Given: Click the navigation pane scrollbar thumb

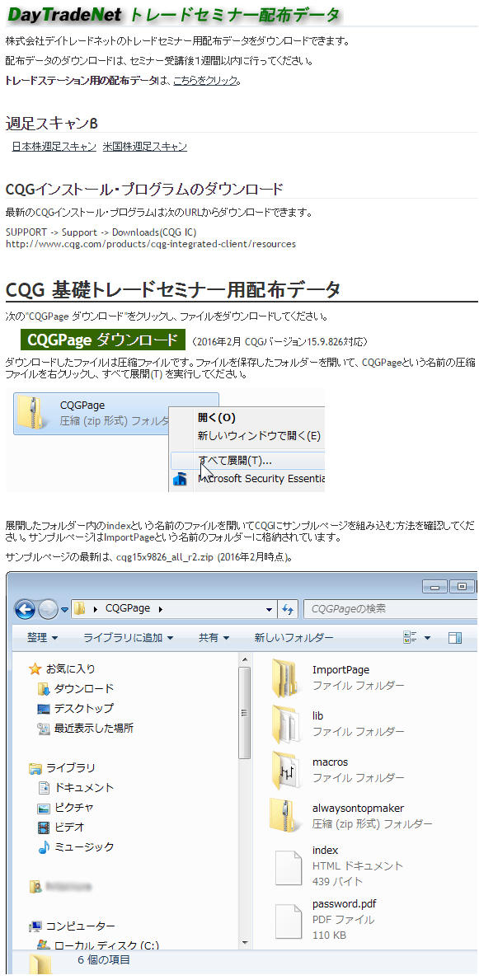Looking at the screenshot, I should point(245,713).
